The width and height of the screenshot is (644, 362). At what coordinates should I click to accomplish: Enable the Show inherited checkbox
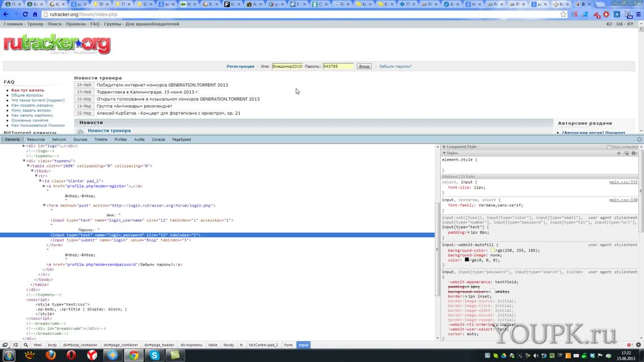(x=609, y=147)
